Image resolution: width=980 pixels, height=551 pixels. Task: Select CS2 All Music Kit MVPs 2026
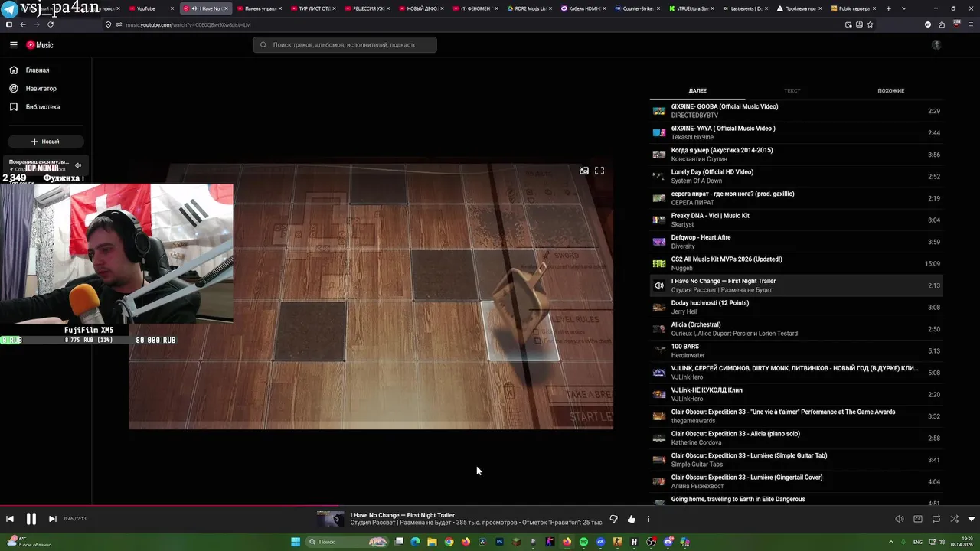[796, 263]
